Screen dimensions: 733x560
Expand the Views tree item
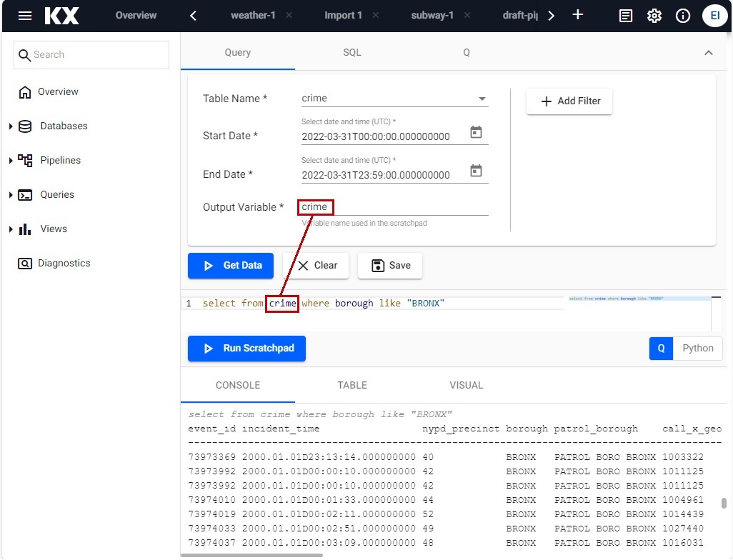point(11,229)
